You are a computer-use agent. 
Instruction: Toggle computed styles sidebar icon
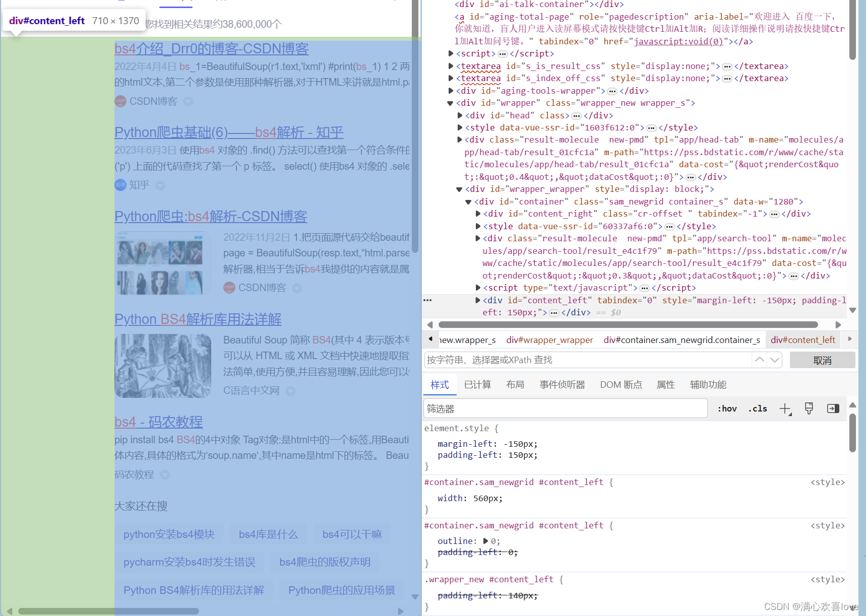coord(833,408)
